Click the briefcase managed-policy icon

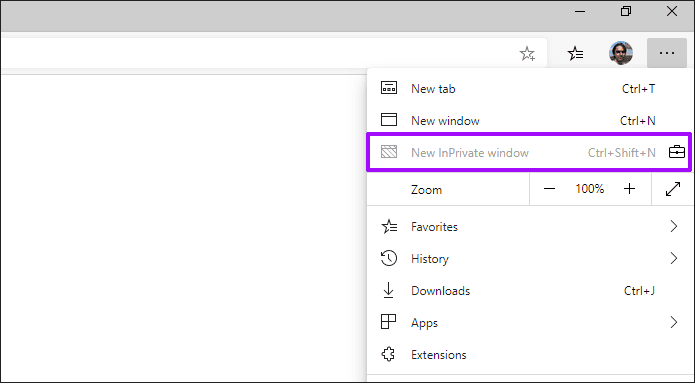(677, 152)
